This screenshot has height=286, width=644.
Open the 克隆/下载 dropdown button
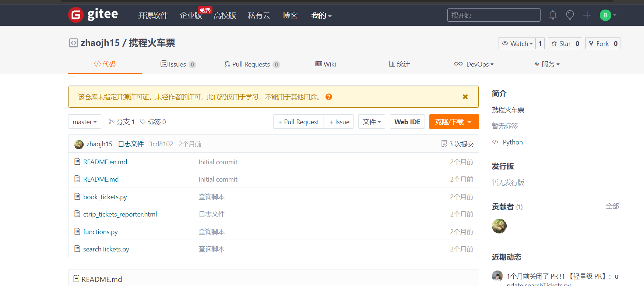pos(454,122)
